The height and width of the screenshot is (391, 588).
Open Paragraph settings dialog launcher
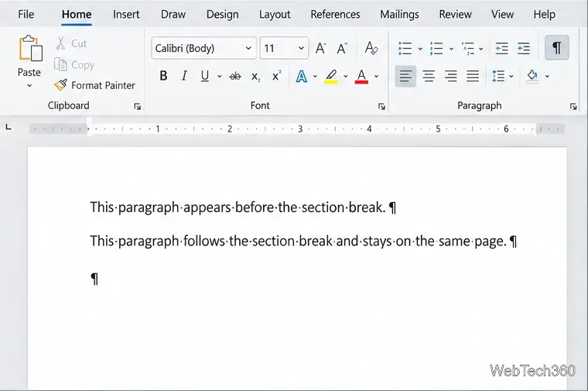[573, 107]
